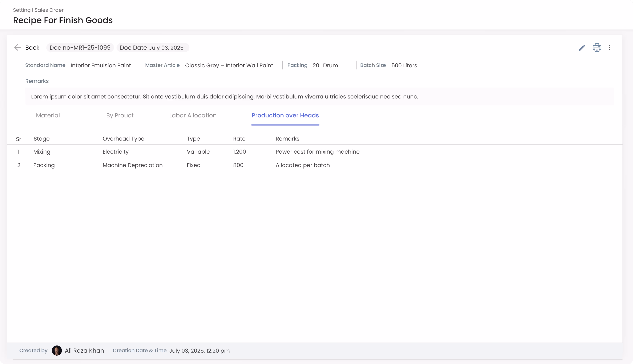Click the Fixed type cell
The height and width of the screenshot is (364, 633).
(194, 165)
